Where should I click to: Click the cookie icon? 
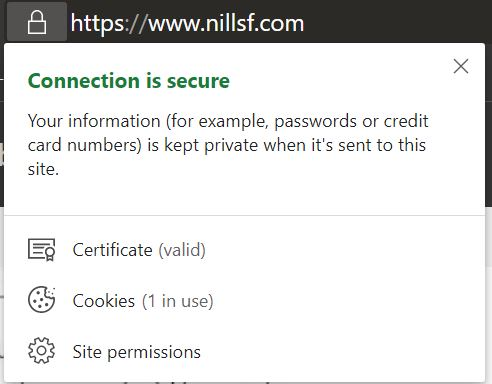[41, 300]
